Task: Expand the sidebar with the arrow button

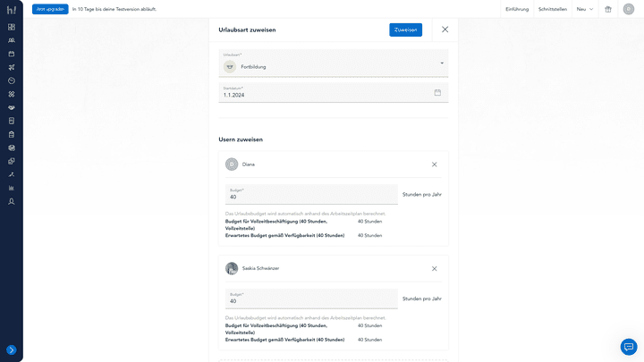Action: [x=12, y=349]
